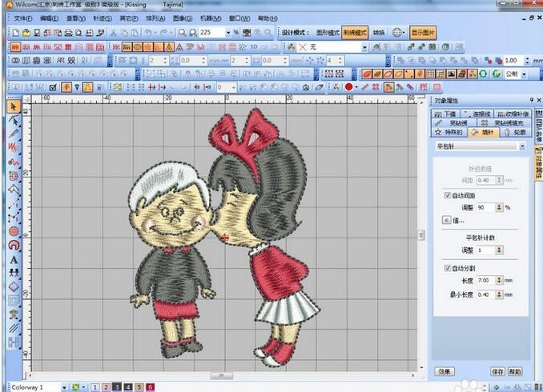
Task: Click the green circular G icon
Action: 497,74
